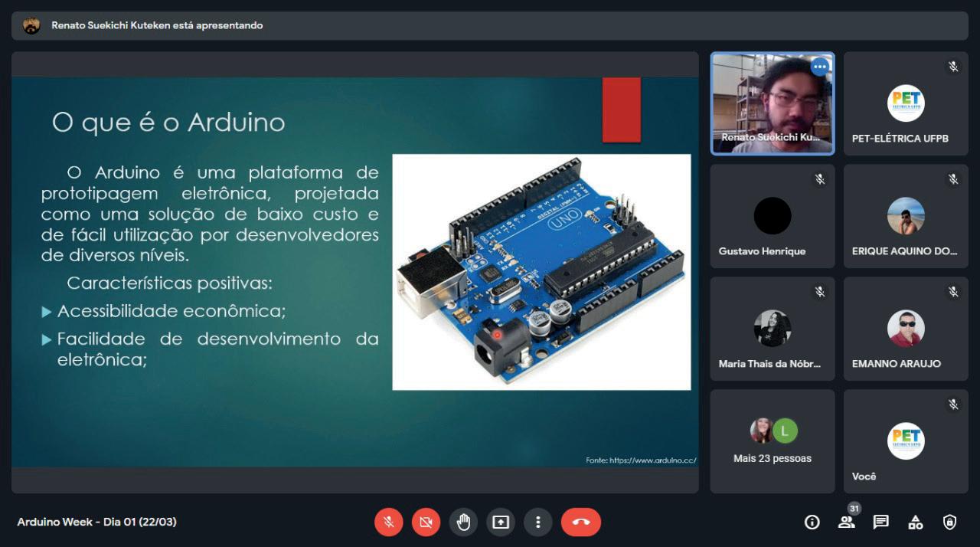Viewport: 980px width, 547px height.
Task: Click muted mic icon on Você tile
Action: (x=953, y=405)
